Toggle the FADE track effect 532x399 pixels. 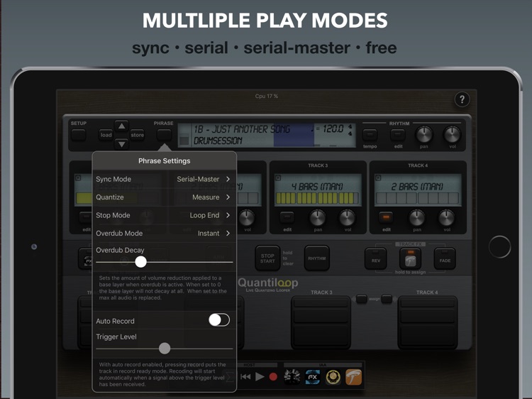click(x=445, y=258)
